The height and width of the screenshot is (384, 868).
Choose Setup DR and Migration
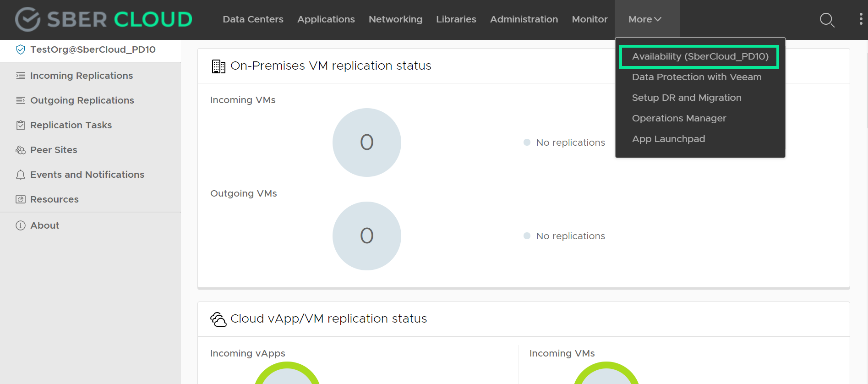click(x=687, y=98)
